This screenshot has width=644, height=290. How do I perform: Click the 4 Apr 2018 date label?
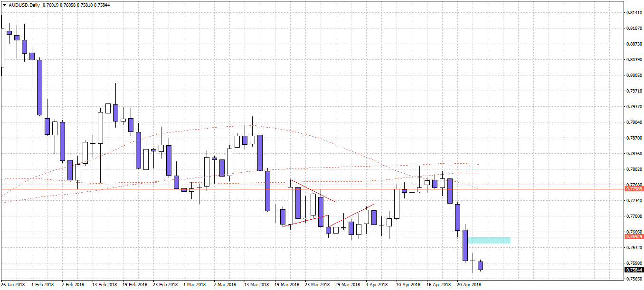coord(377,285)
